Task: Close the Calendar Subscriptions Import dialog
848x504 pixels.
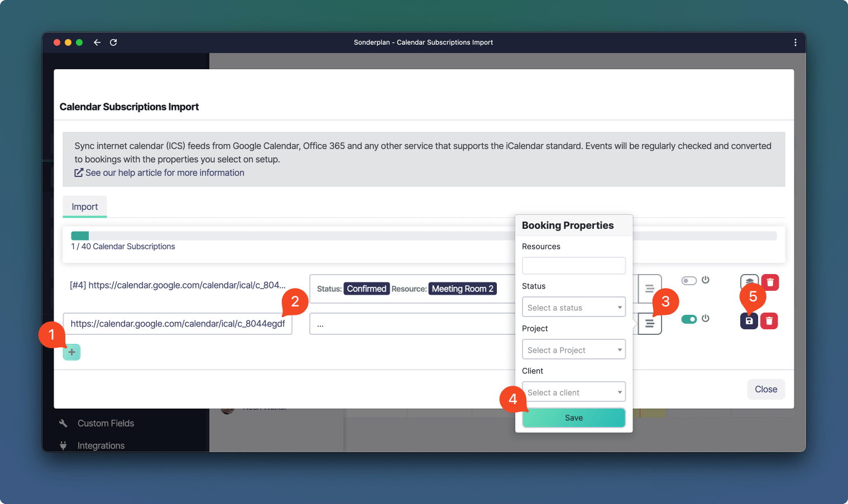Action: click(766, 389)
